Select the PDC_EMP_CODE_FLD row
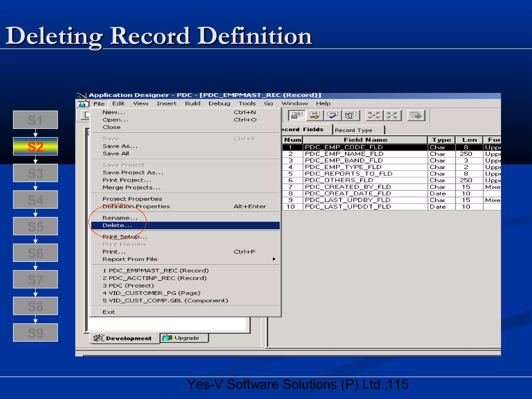 392,147
